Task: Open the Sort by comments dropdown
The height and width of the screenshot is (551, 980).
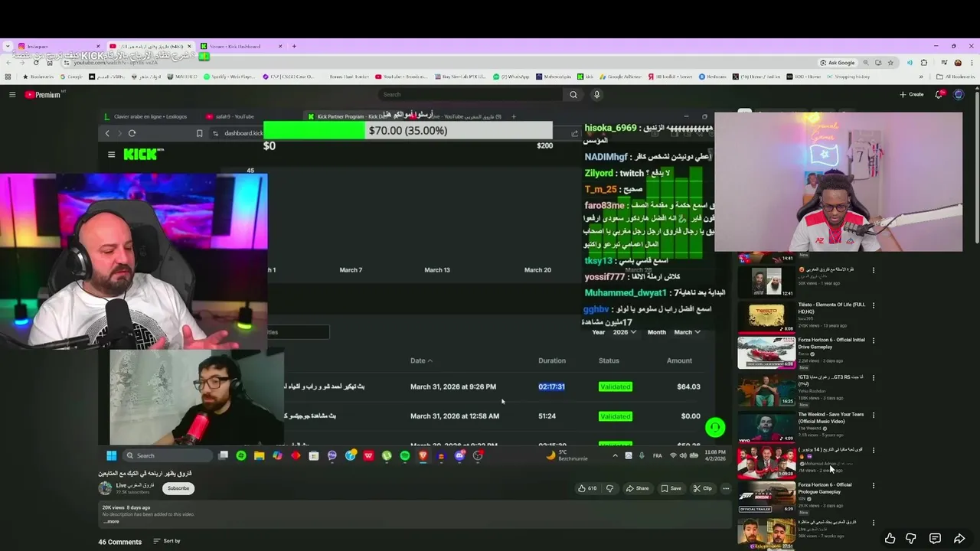Action: pyautogui.click(x=167, y=541)
